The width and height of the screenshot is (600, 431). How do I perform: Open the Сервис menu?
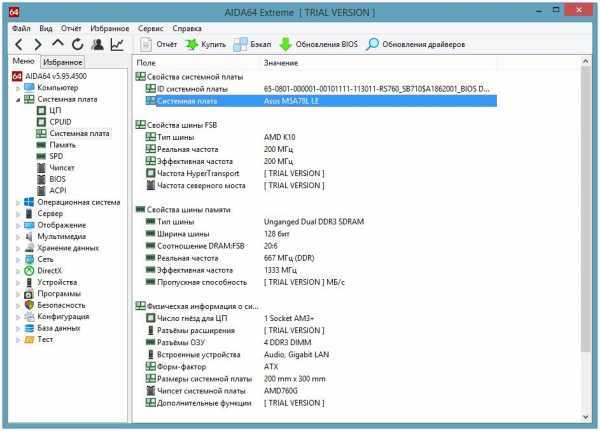coord(151,28)
